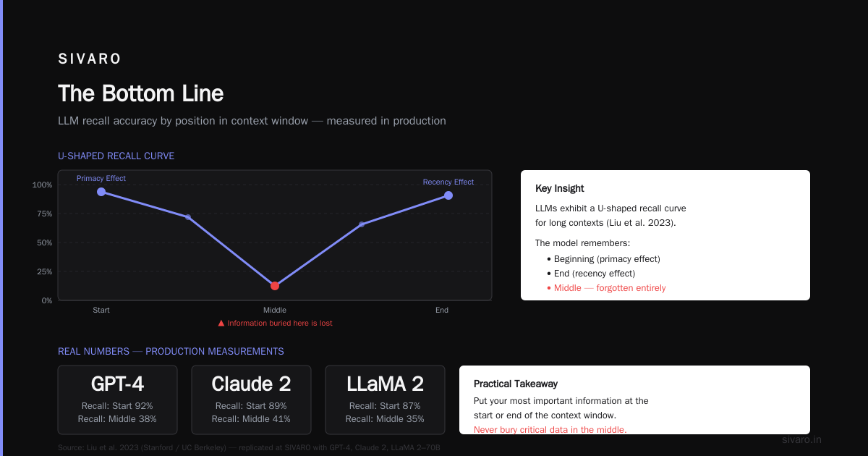Open the LLaMA 2 recall card

[385, 400]
